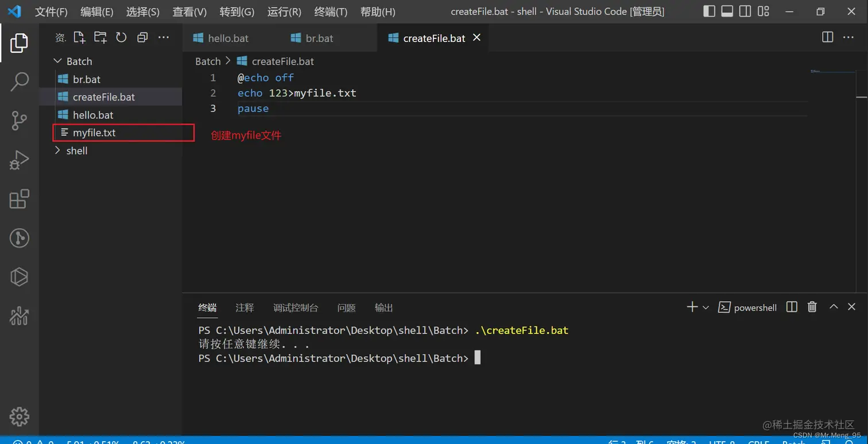Close the createFile.bat tab
The image size is (868, 444).
tap(476, 38)
